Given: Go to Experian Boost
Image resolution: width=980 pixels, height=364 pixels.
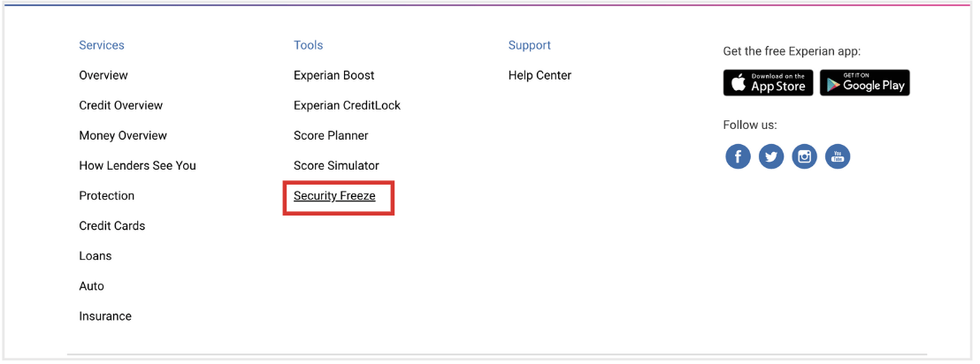Looking at the screenshot, I should [x=333, y=76].
